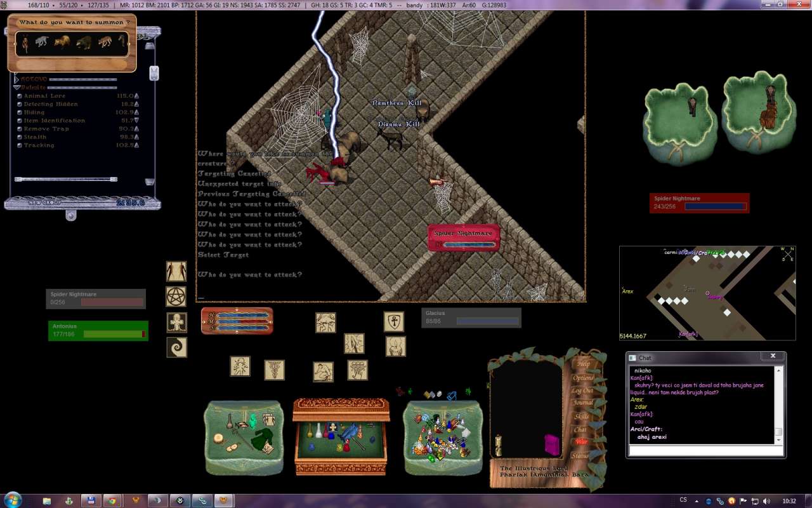
Task: Click the New Group button
Action: coord(43,203)
